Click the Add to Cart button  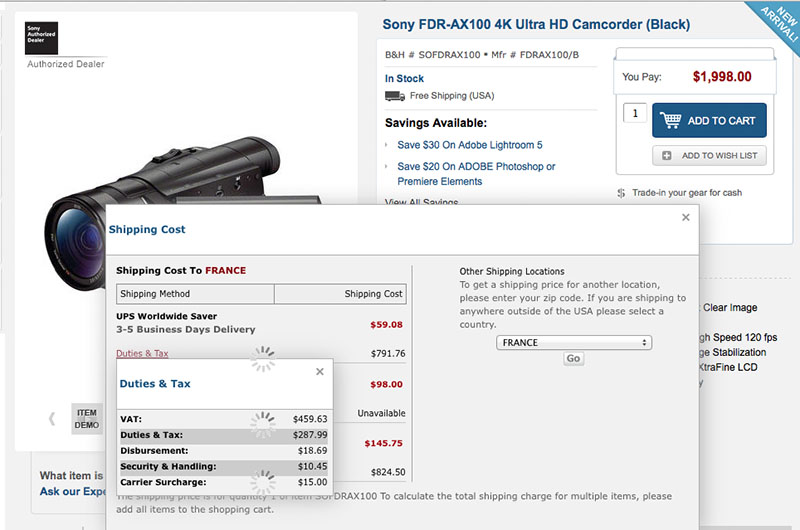click(709, 120)
